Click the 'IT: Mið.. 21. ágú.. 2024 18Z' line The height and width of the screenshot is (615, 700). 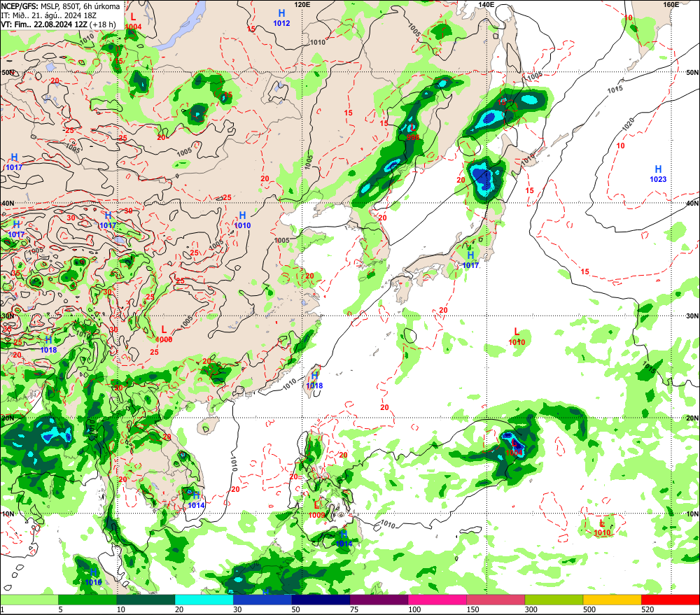(49, 15)
